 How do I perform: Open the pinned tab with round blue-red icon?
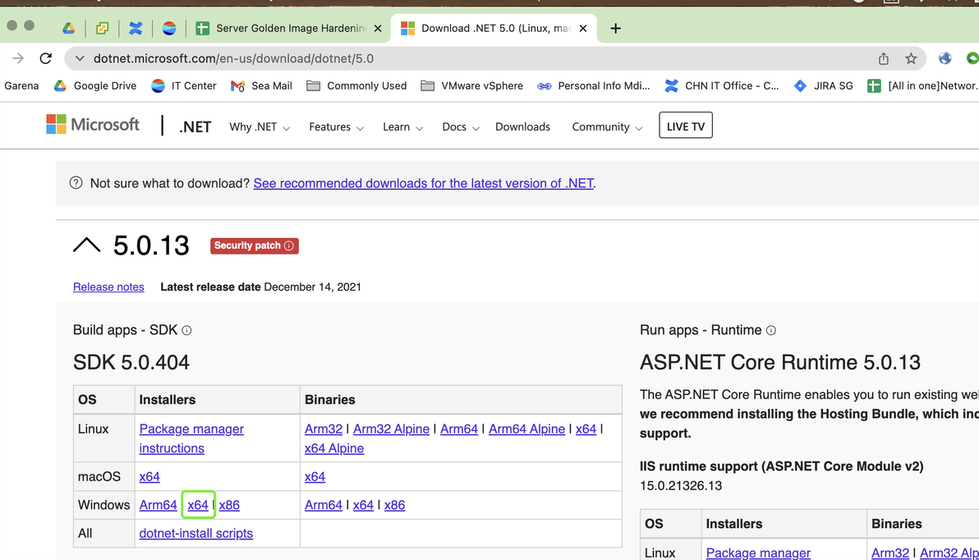click(x=168, y=28)
